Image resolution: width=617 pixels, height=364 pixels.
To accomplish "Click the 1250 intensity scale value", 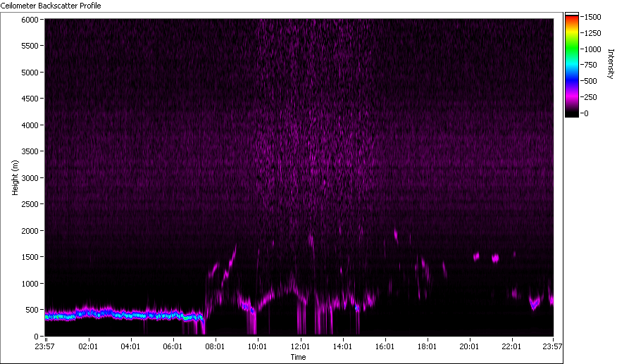I will [592, 33].
